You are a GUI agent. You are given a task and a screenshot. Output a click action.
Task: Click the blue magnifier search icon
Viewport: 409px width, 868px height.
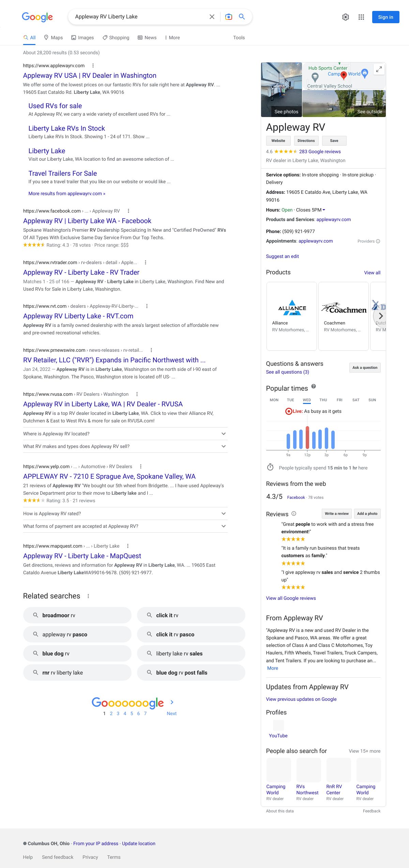click(x=242, y=17)
